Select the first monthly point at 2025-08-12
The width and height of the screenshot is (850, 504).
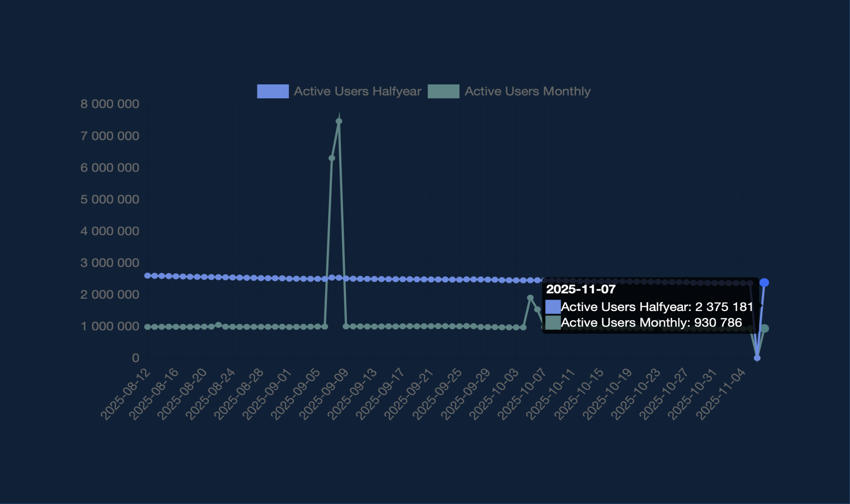(x=148, y=327)
